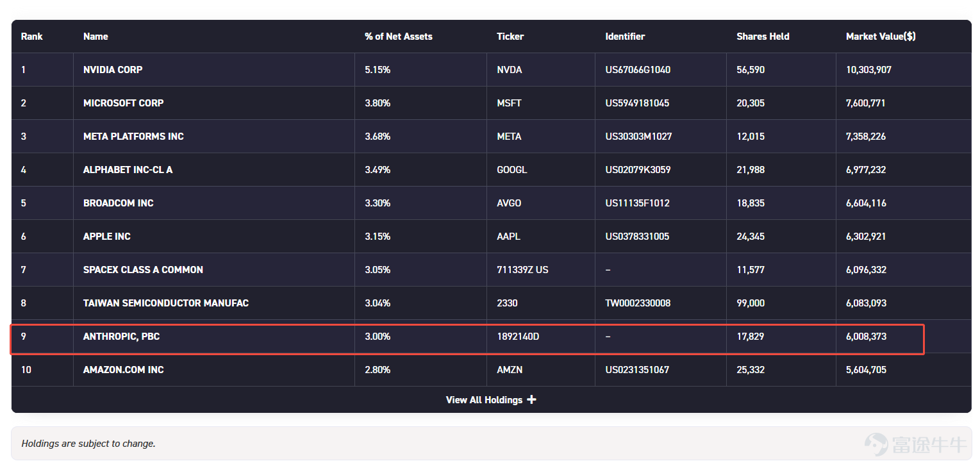The width and height of the screenshot is (980, 468).
Task: Click the 3.68% net assets value
Action: (x=378, y=136)
